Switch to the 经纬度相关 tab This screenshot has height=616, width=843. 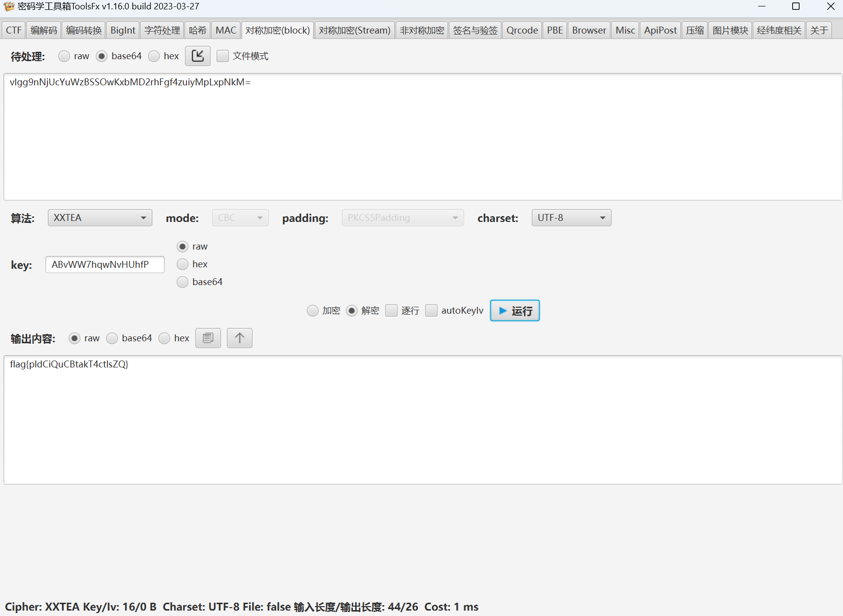[779, 30]
